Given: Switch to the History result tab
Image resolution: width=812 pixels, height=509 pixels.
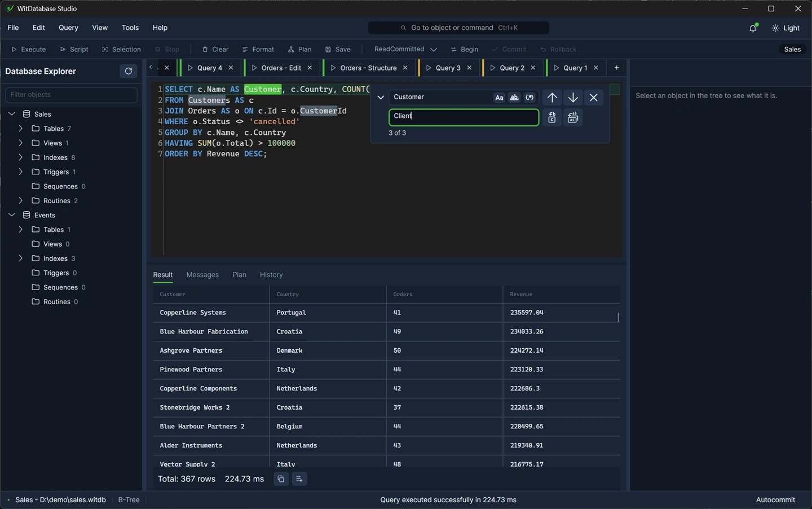Looking at the screenshot, I should point(271,275).
